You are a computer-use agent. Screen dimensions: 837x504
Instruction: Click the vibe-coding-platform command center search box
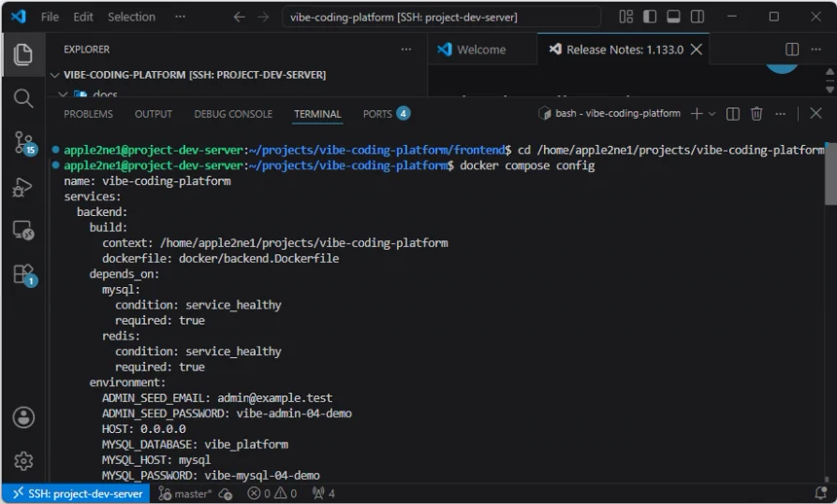pos(442,18)
